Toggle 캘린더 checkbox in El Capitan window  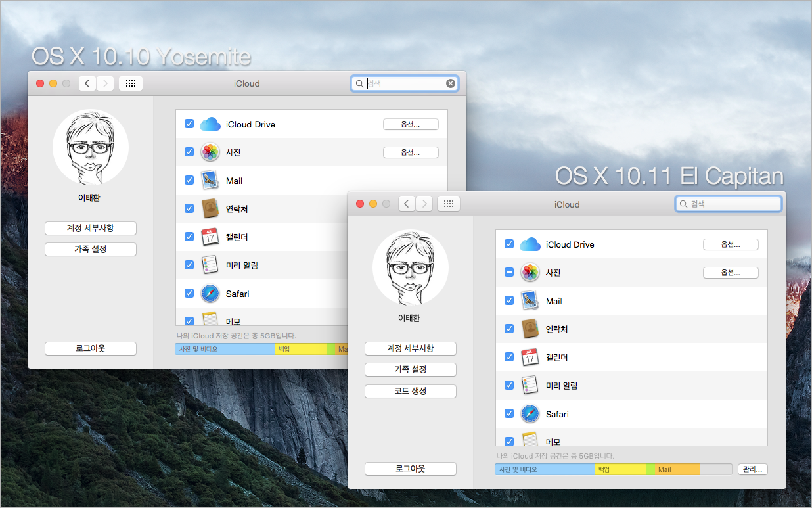[x=509, y=357]
